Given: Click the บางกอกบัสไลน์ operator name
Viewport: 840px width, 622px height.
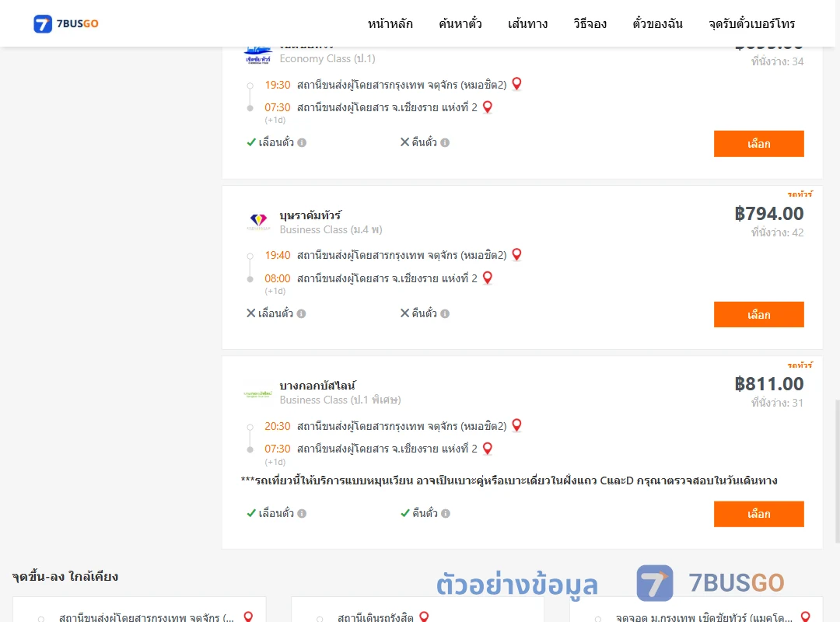Looking at the screenshot, I should (317, 386).
